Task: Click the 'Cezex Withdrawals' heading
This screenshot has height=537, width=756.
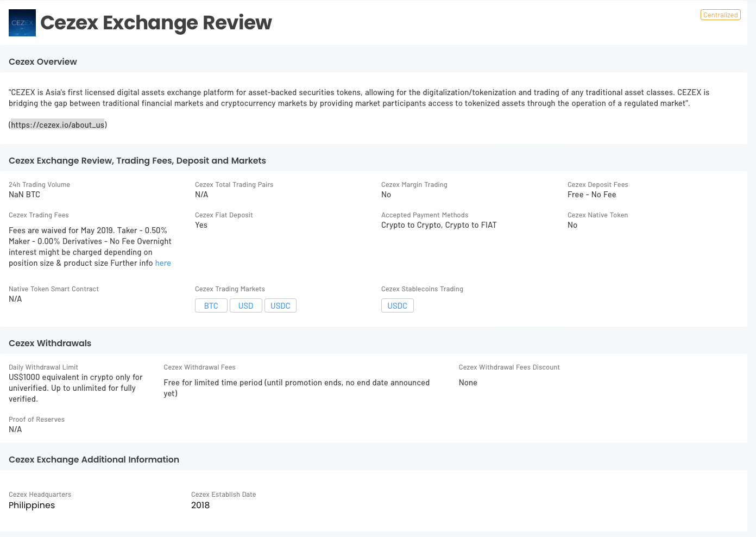Action: point(50,344)
